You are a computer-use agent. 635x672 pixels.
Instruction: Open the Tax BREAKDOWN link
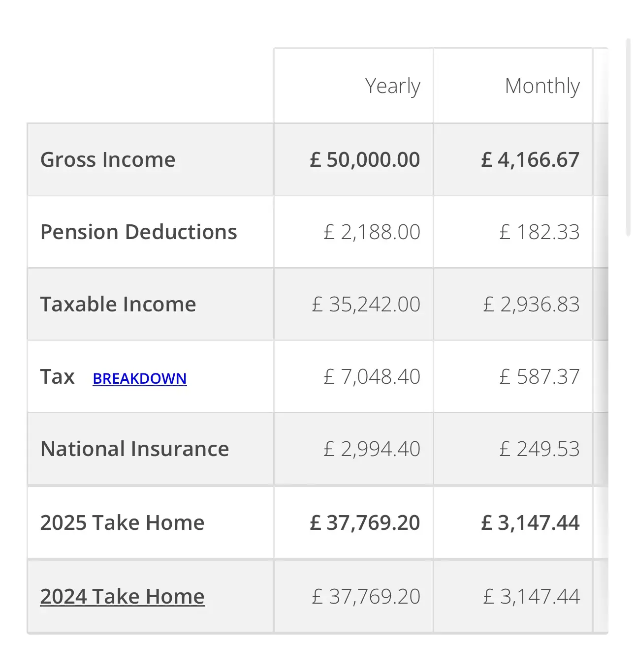tap(140, 378)
